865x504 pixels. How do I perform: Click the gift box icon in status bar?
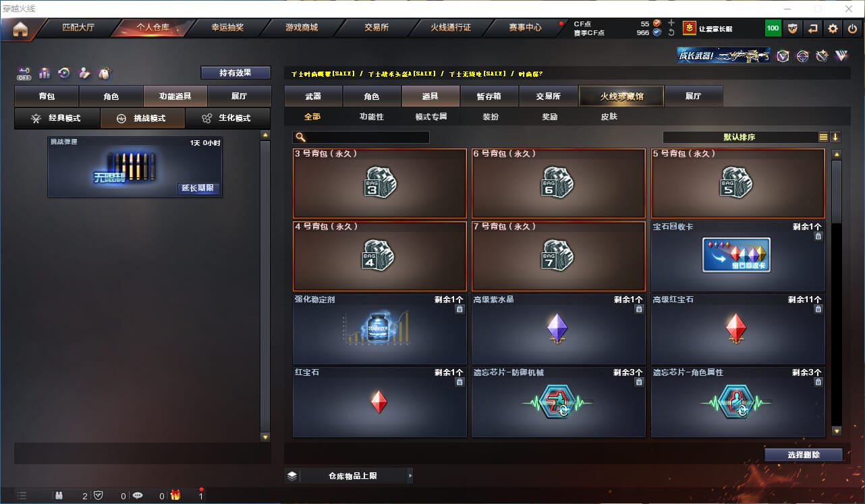tap(175, 495)
